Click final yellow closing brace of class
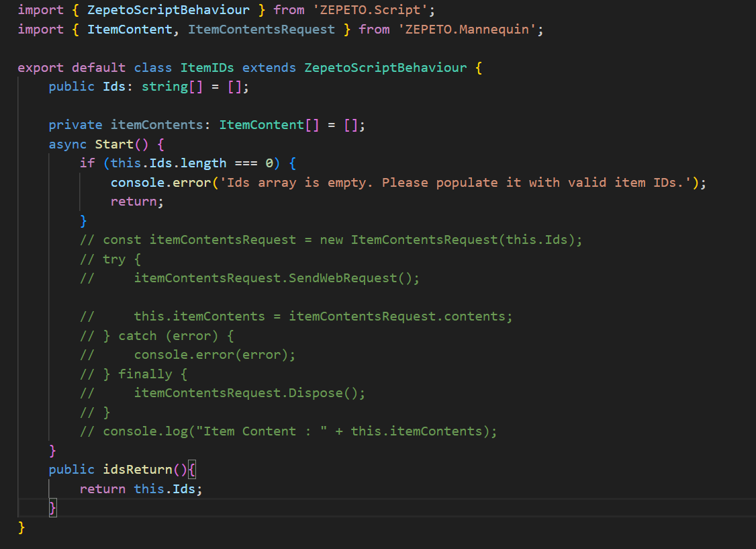 coord(21,527)
